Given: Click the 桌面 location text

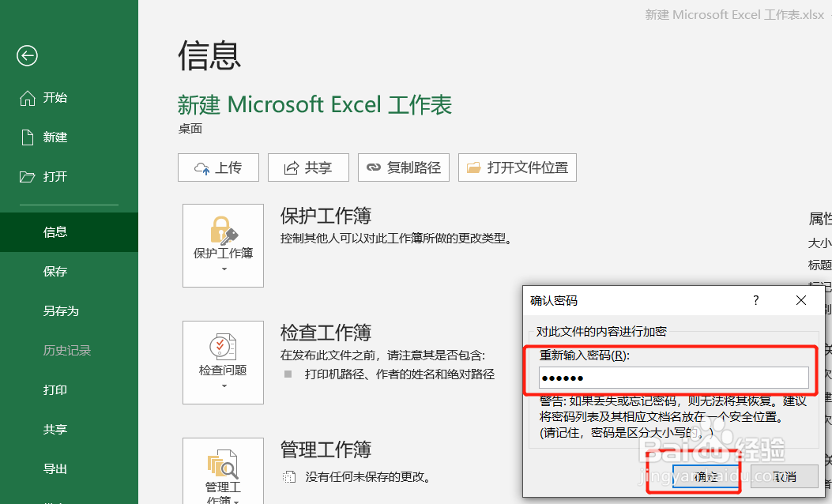Looking at the screenshot, I should 190,129.
